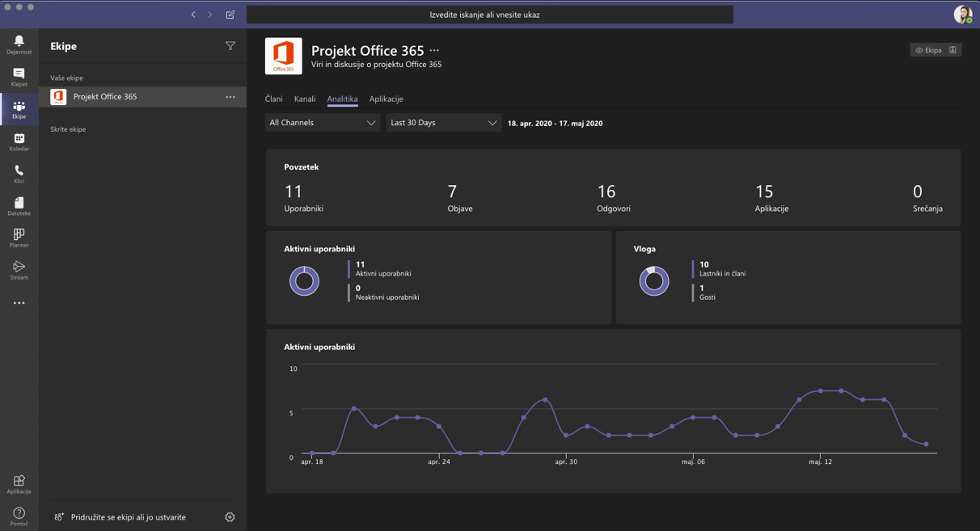Image resolution: width=980 pixels, height=531 pixels.
Task: Show more apps ellipsis in sidebar
Action: (19, 303)
